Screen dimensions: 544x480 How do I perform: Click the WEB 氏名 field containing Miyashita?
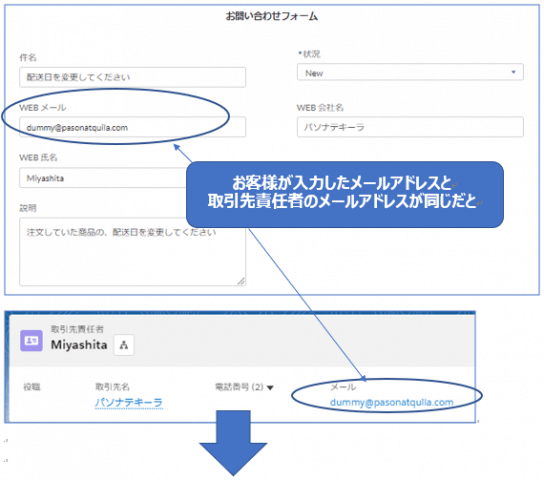tap(104, 178)
